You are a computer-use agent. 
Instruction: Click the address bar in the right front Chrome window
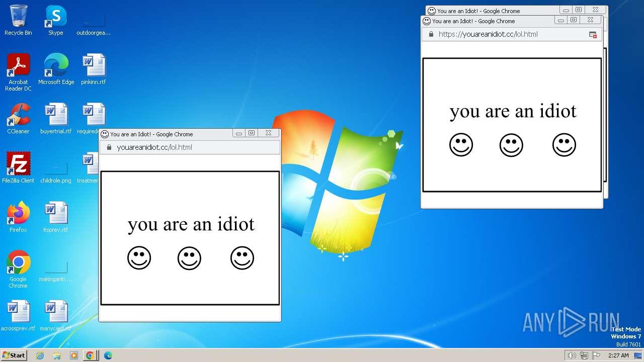pos(512,34)
